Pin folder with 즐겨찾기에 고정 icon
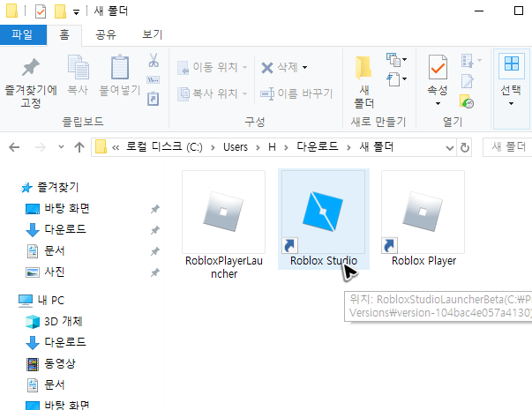 tap(31, 82)
